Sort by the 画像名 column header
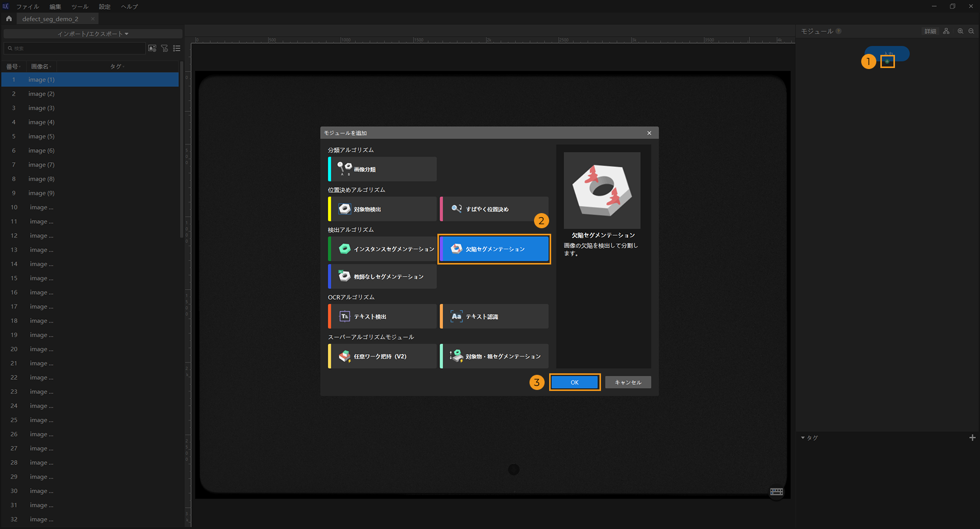Screen dimensions: 980x529 tap(41, 67)
